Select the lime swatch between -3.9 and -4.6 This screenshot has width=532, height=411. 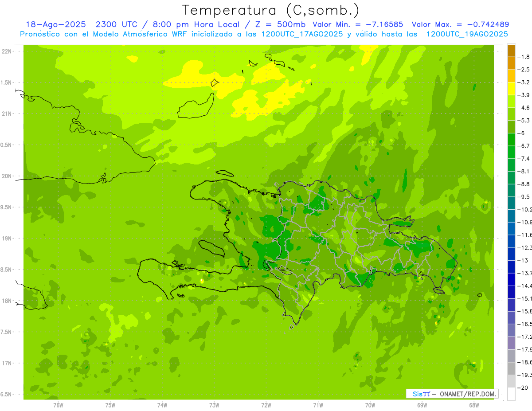pos(511,101)
